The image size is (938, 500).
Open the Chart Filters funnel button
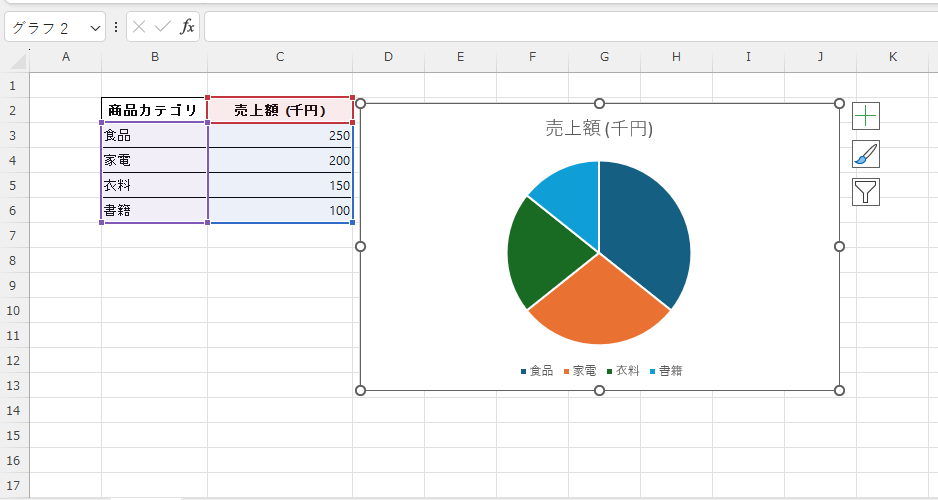(866, 192)
